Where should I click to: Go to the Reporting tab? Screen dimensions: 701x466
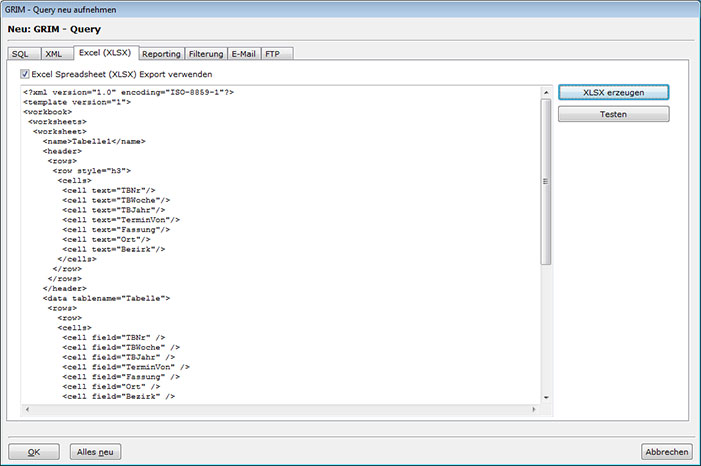(160, 54)
